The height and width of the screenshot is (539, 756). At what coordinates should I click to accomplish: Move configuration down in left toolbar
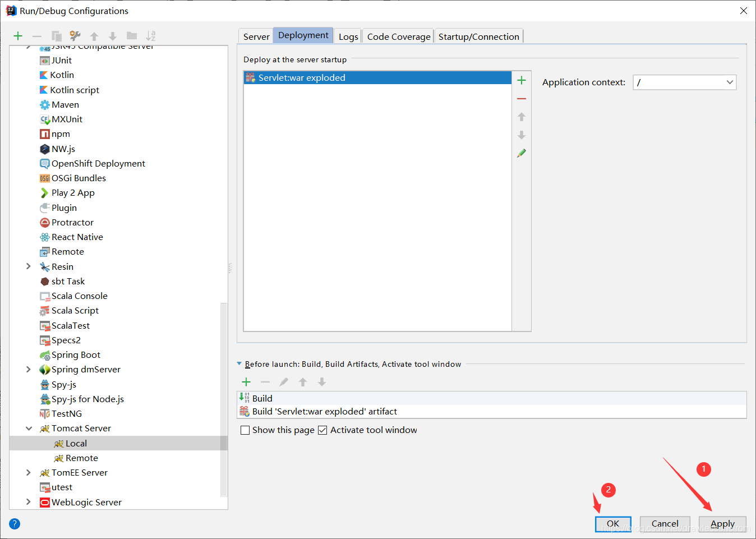[113, 36]
